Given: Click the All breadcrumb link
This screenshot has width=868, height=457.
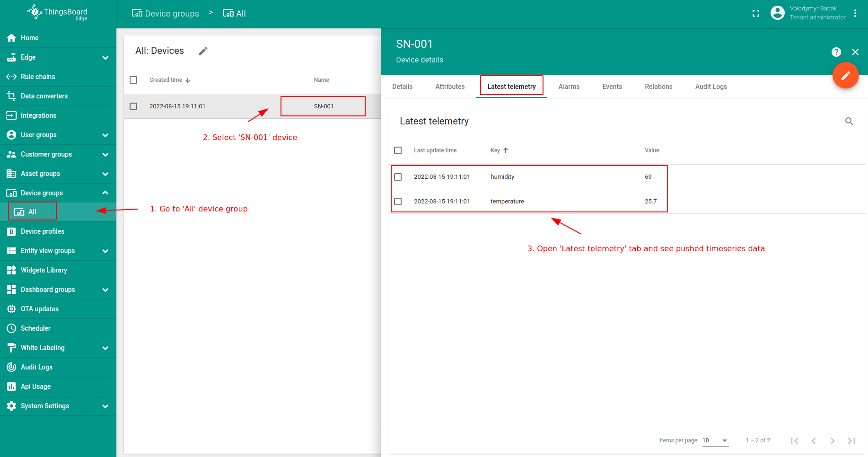Looking at the screenshot, I should pyautogui.click(x=235, y=14).
